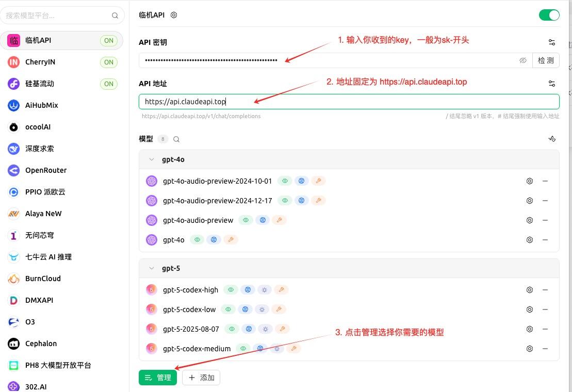Click the green 管理 manage button

click(x=158, y=378)
